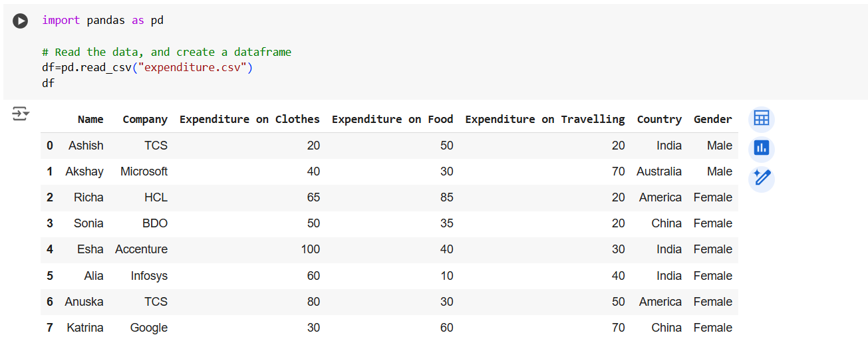
Task: Click the import pandas code line
Action: coord(103,21)
